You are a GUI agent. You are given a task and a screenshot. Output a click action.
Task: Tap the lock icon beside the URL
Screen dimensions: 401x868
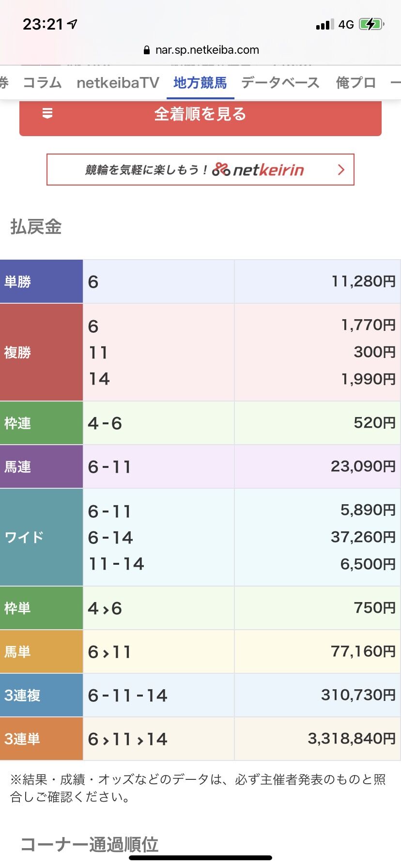(147, 50)
